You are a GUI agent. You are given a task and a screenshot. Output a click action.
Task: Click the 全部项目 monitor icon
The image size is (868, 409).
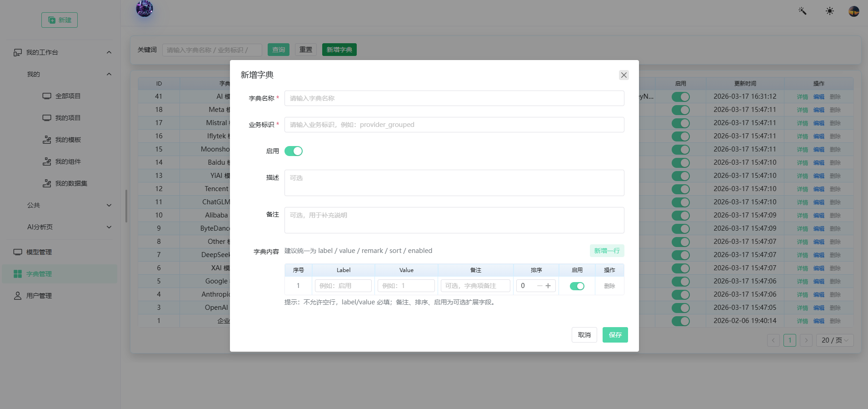point(47,96)
